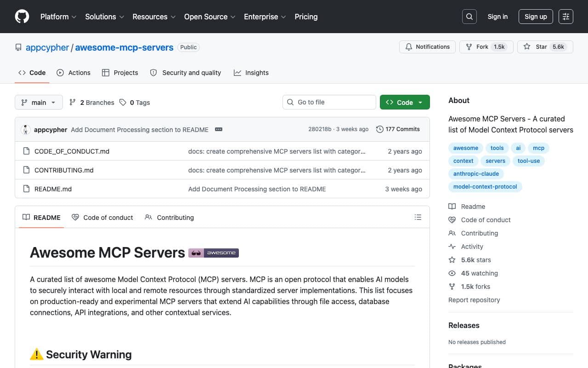The height and width of the screenshot is (368, 588).
Task: Open commit hash 280218b
Action: coord(320,129)
